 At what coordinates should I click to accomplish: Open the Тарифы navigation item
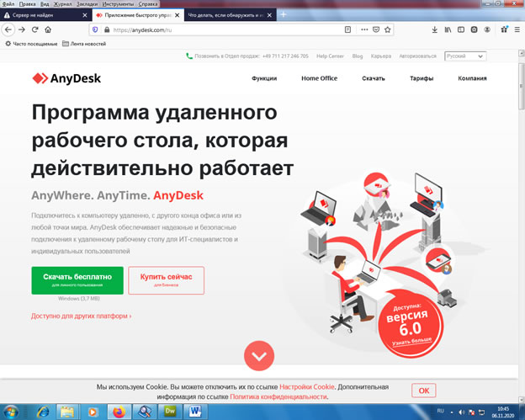click(422, 78)
